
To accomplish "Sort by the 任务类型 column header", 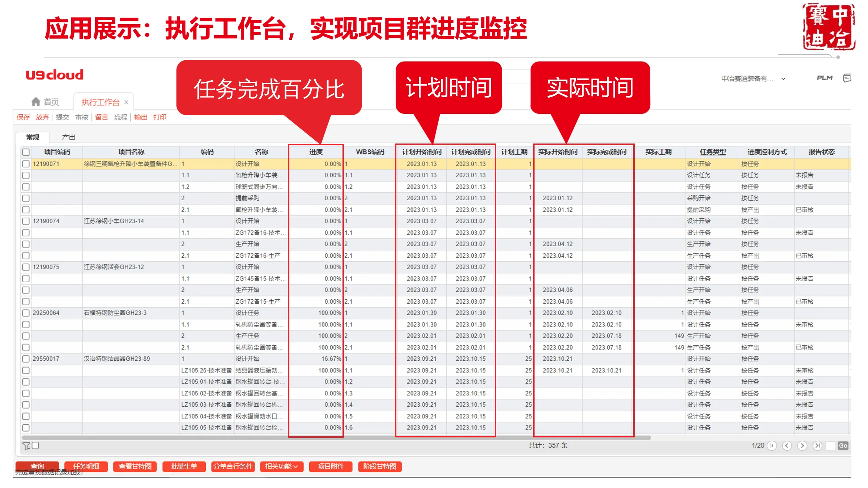I will coord(712,152).
